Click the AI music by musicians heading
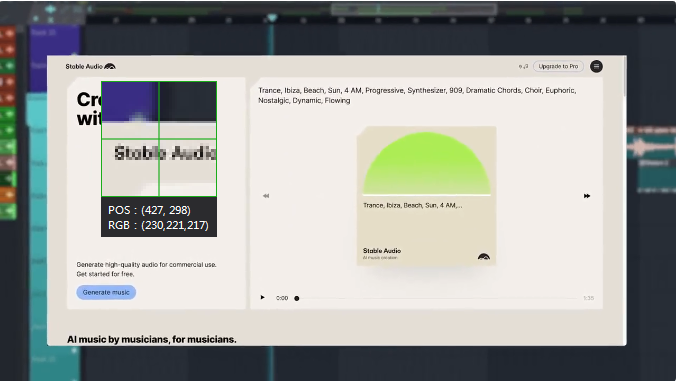679x381 pixels. (x=152, y=339)
